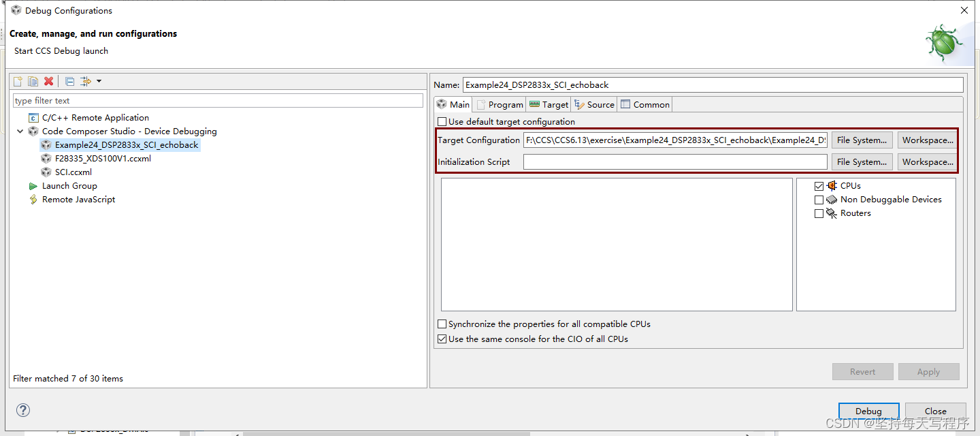Select F28335_XDS100V1.ccxml in the tree
980x436 pixels.
click(103, 159)
